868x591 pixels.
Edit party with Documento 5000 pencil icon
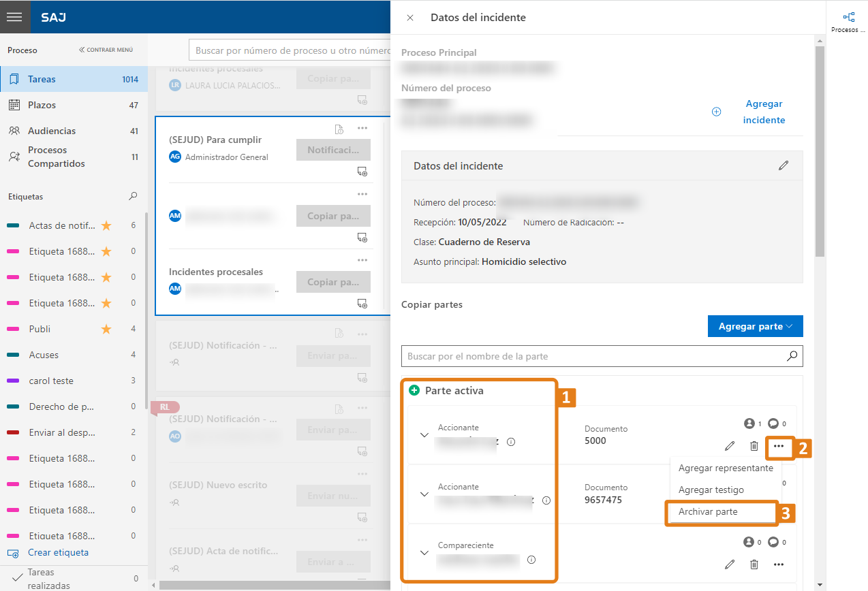coord(730,446)
